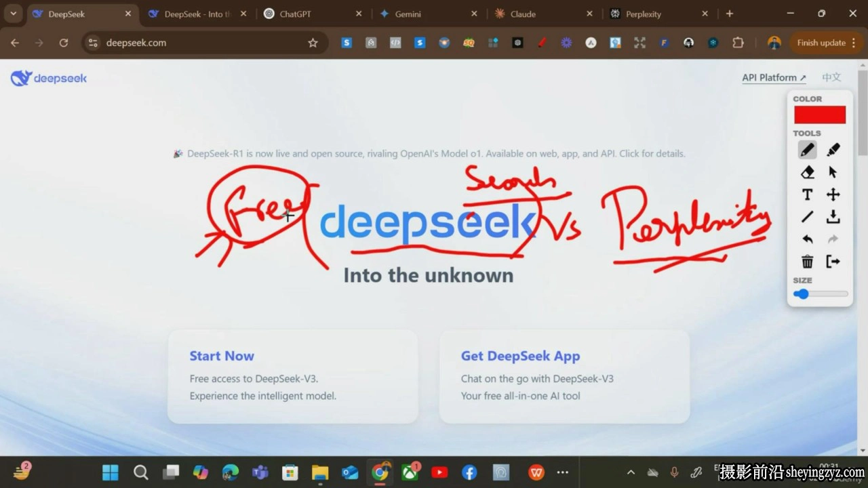Undo the last drawing stroke
Viewport: 868px width, 488px height.
pos(807,239)
